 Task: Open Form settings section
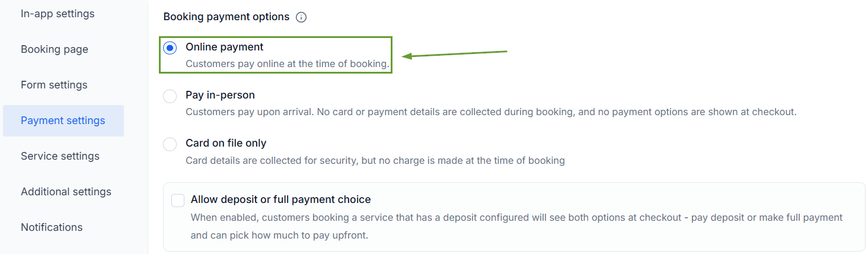54,85
